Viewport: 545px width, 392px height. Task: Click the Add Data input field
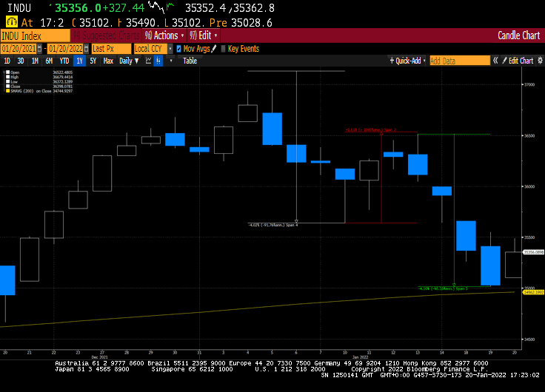pos(460,61)
